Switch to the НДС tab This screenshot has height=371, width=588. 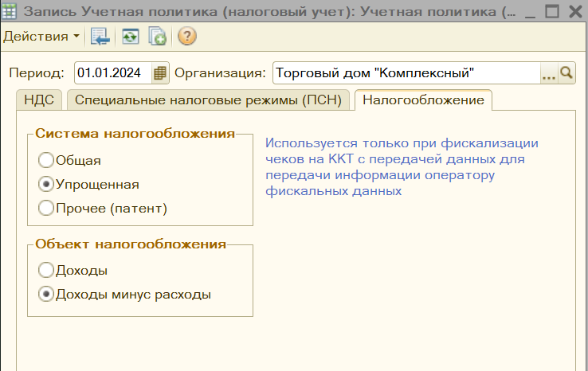pyautogui.click(x=39, y=100)
